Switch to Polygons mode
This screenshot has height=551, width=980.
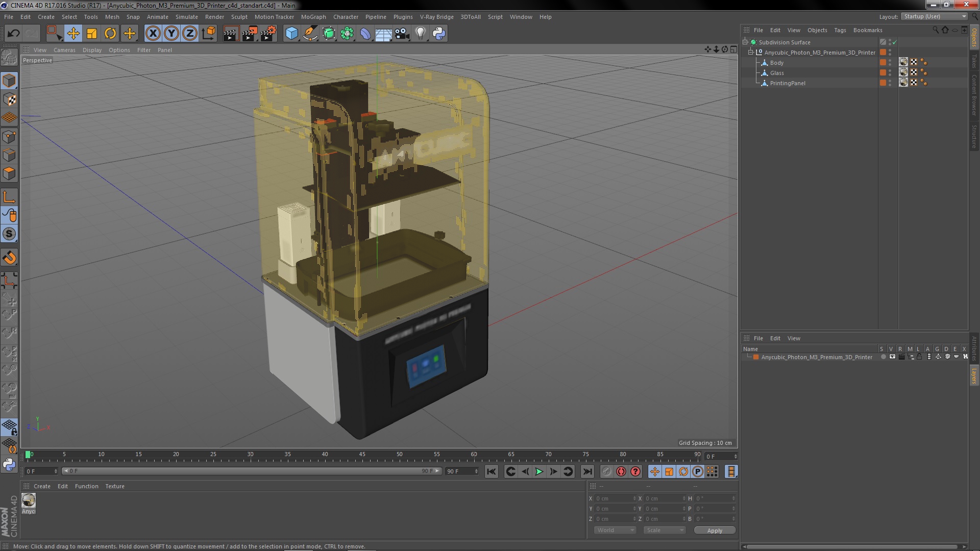click(x=9, y=173)
